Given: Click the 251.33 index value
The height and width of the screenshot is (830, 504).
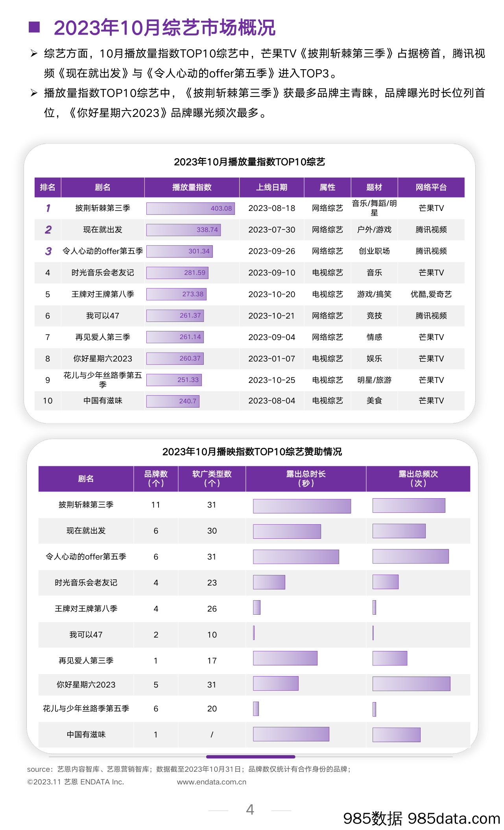Looking at the screenshot, I should pos(188,380).
